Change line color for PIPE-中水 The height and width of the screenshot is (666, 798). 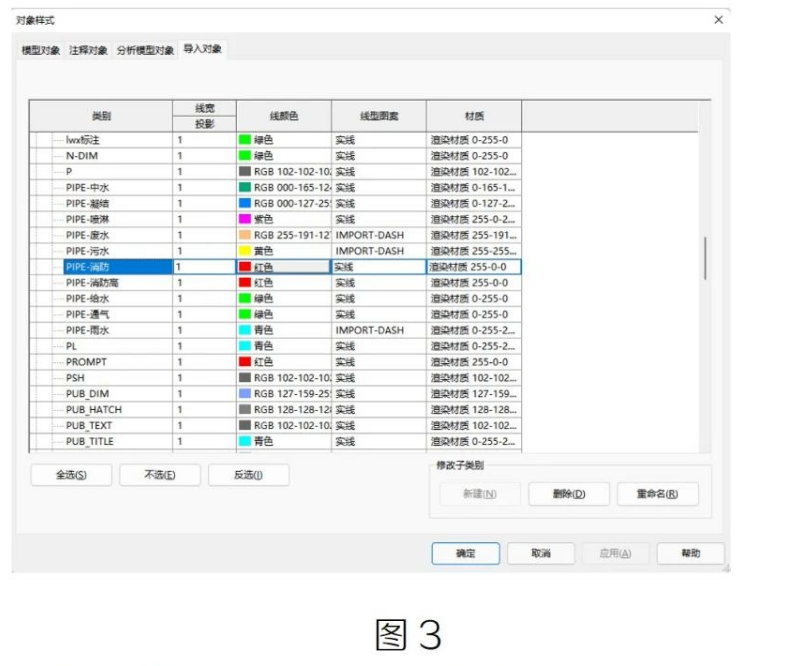(x=284, y=187)
